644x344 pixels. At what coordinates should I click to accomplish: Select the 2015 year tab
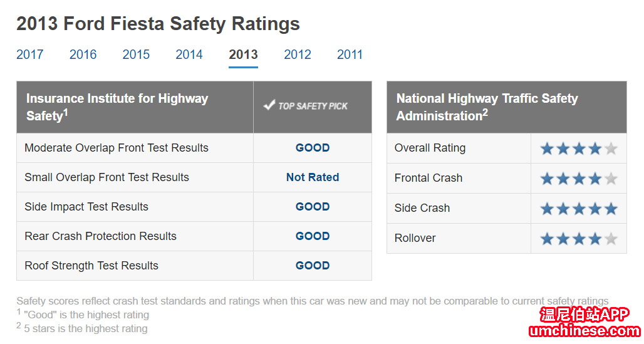pos(136,55)
